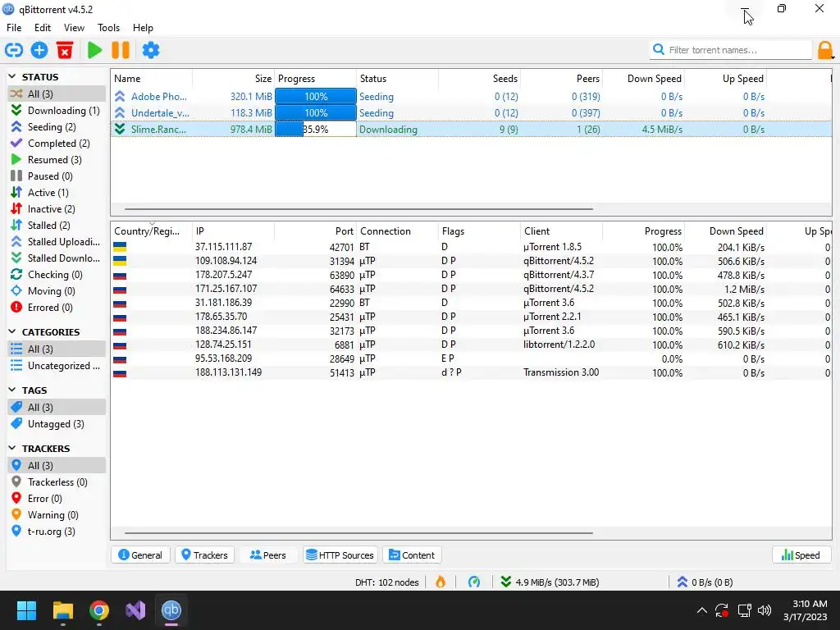Sort torrents by Down Speed column header
This screenshot has width=840, height=630.
pyautogui.click(x=643, y=79)
